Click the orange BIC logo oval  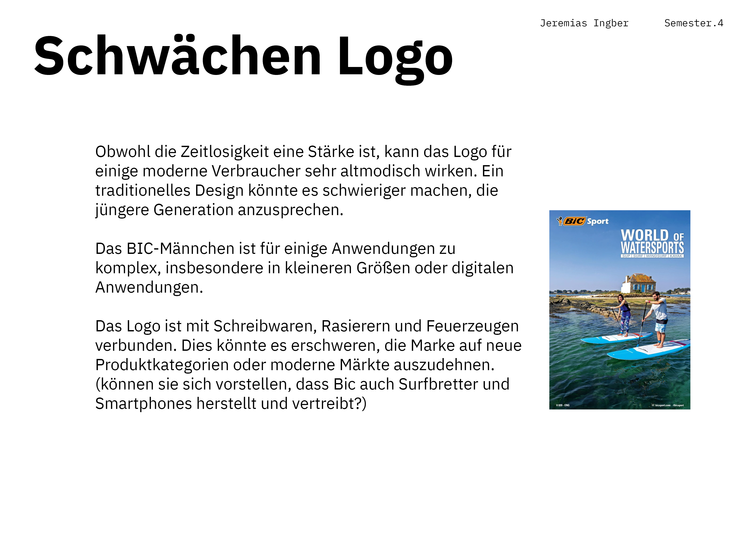[x=575, y=221]
